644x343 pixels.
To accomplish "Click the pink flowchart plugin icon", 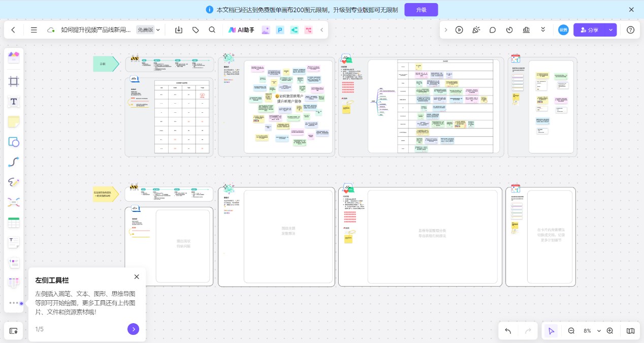I will pos(308,30).
